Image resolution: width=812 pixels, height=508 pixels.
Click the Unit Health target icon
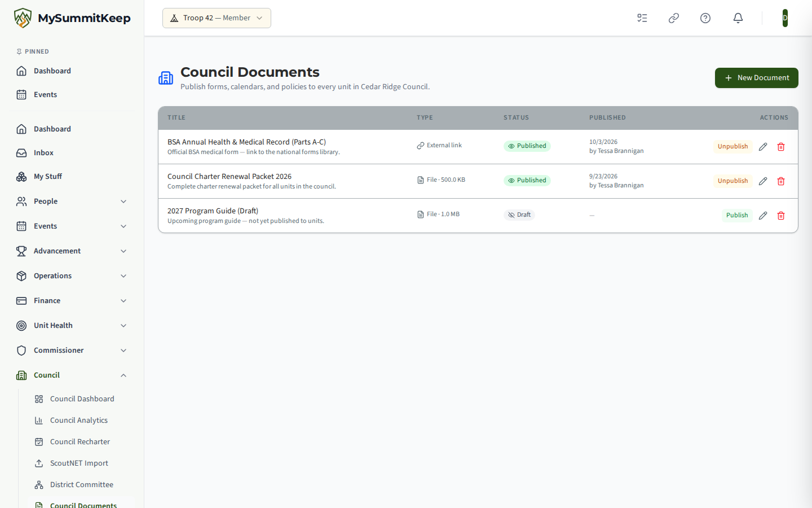coord(21,326)
